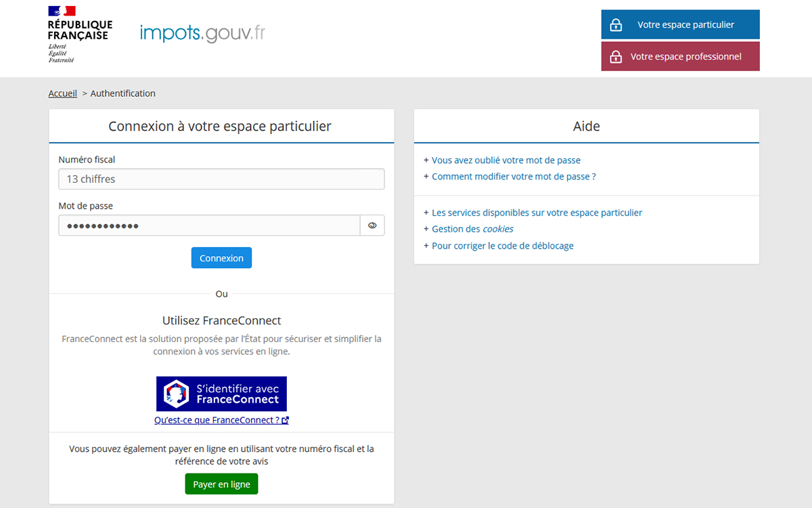This screenshot has height=508, width=812.
Task: Click the 'Mot de passe' label
Action: pos(86,206)
